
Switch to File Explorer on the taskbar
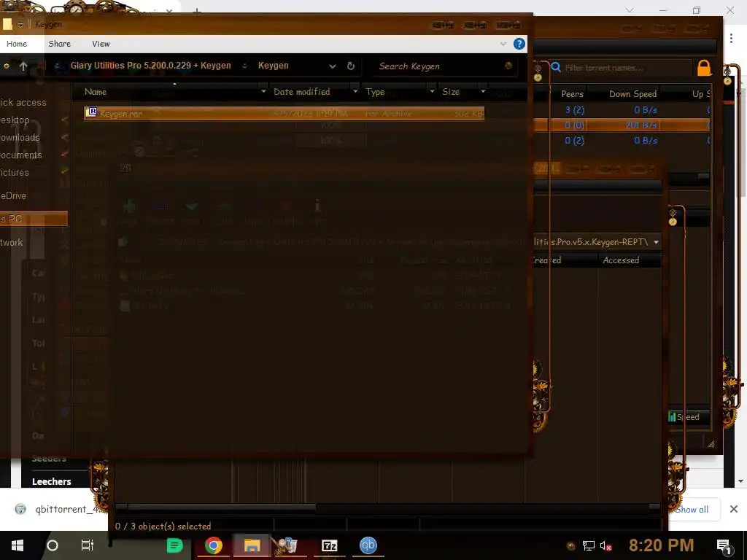[x=252, y=545]
